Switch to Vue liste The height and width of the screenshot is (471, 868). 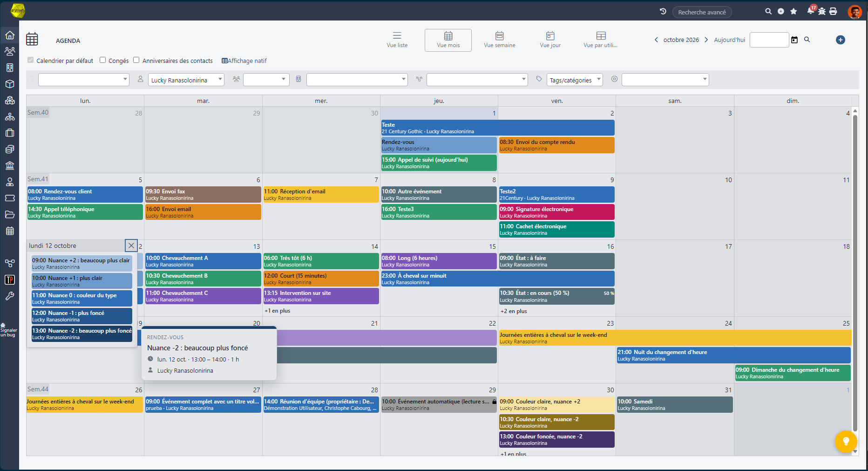tap(397, 40)
